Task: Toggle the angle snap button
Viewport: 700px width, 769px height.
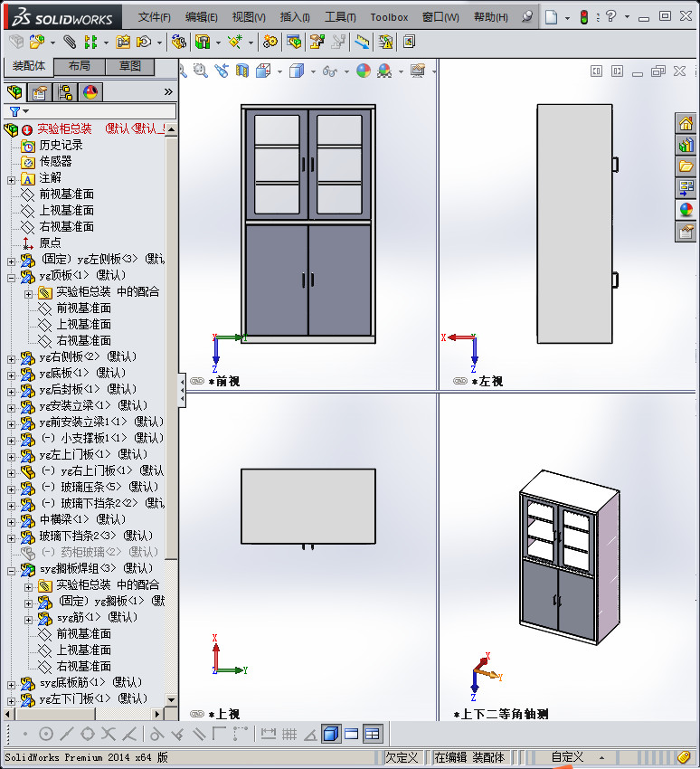Action: point(310,734)
